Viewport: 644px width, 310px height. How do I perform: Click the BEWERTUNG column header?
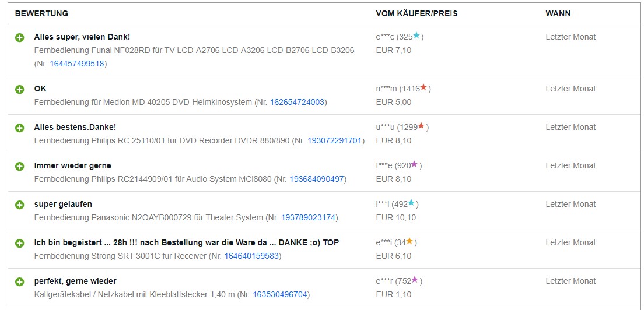point(41,13)
